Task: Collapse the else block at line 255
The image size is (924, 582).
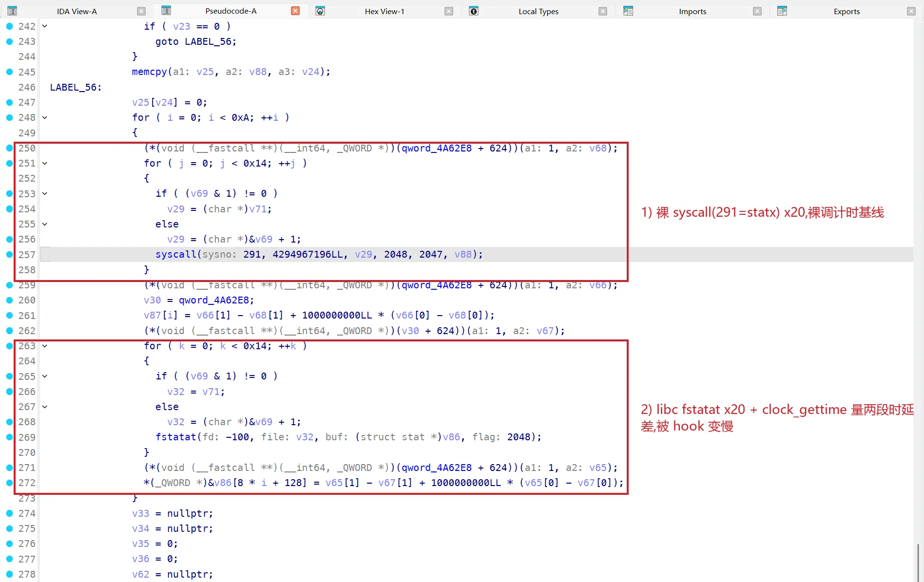Action: (x=45, y=224)
